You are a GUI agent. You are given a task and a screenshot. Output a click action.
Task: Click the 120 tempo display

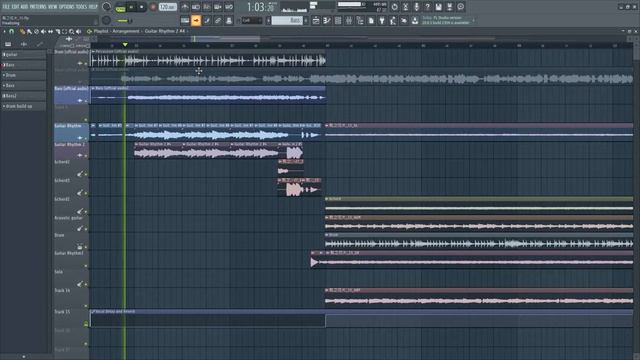point(167,7)
